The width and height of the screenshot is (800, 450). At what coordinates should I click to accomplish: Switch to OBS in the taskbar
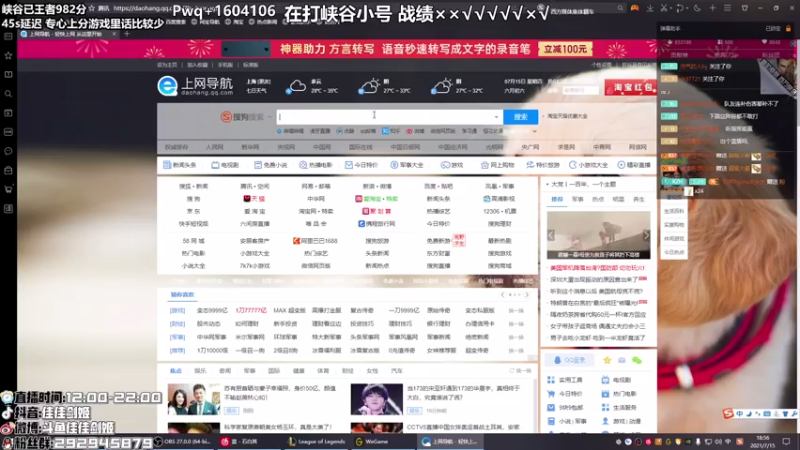[x=183, y=442]
